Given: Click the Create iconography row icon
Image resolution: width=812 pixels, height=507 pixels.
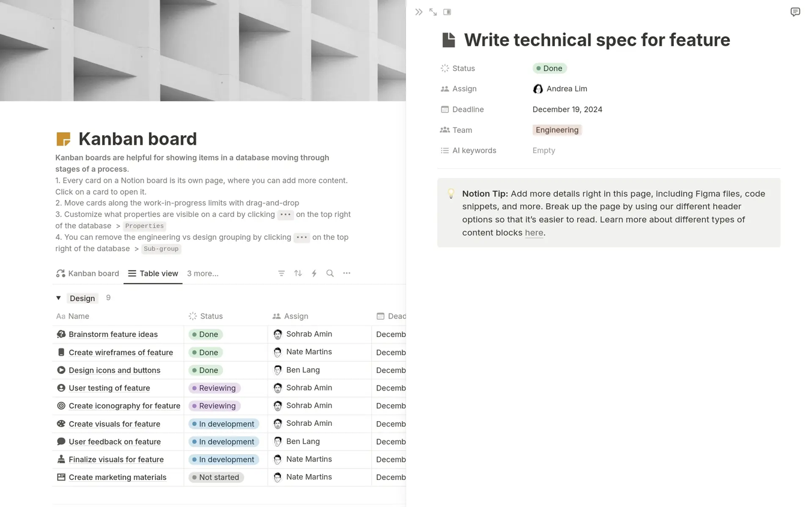Looking at the screenshot, I should 61,405.
